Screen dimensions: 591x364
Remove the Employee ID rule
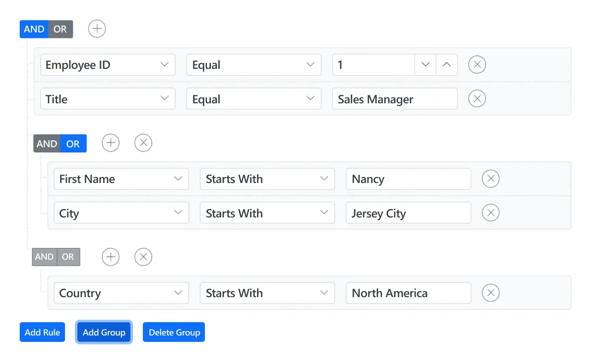click(477, 64)
